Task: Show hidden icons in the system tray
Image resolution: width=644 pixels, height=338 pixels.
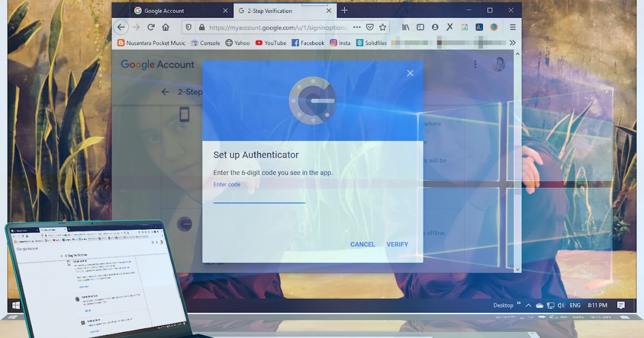Action: [529, 305]
